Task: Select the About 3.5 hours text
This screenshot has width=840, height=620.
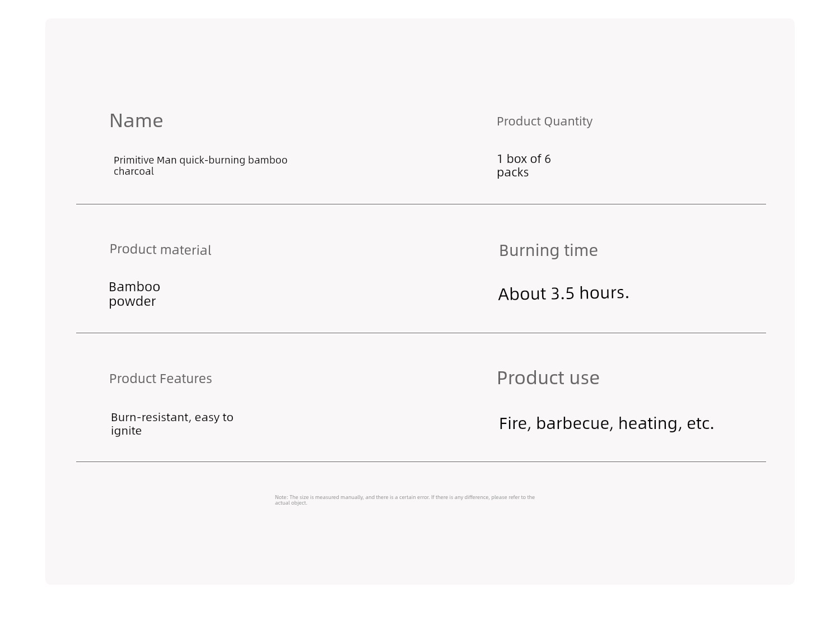Action: coord(563,293)
